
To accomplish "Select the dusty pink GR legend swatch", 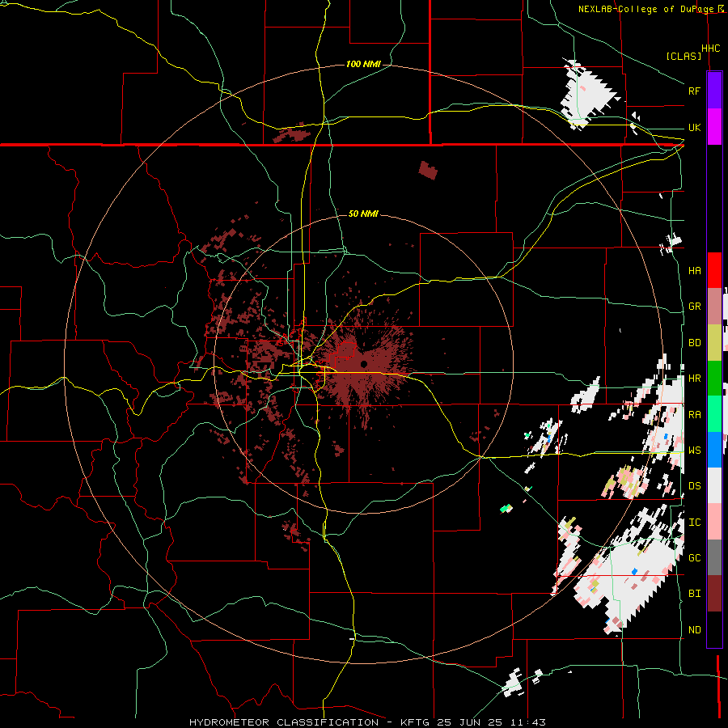I will click(x=714, y=307).
